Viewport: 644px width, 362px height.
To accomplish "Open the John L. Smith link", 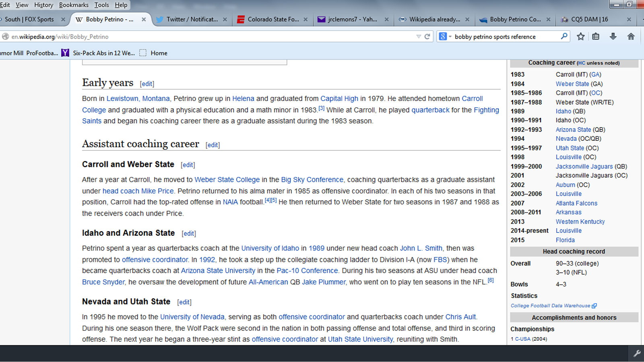I will pos(421,248).
